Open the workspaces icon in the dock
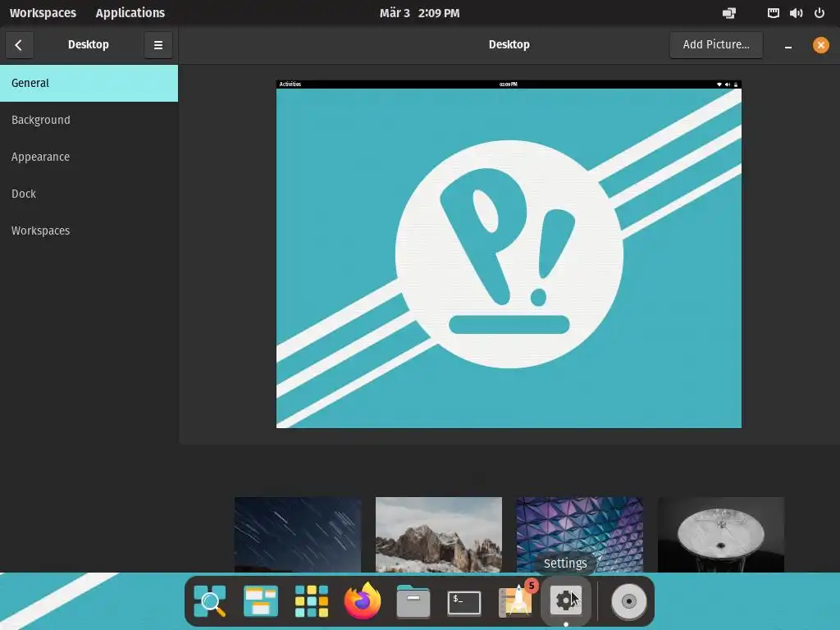 pyautogui.click(x=261, y=601)
